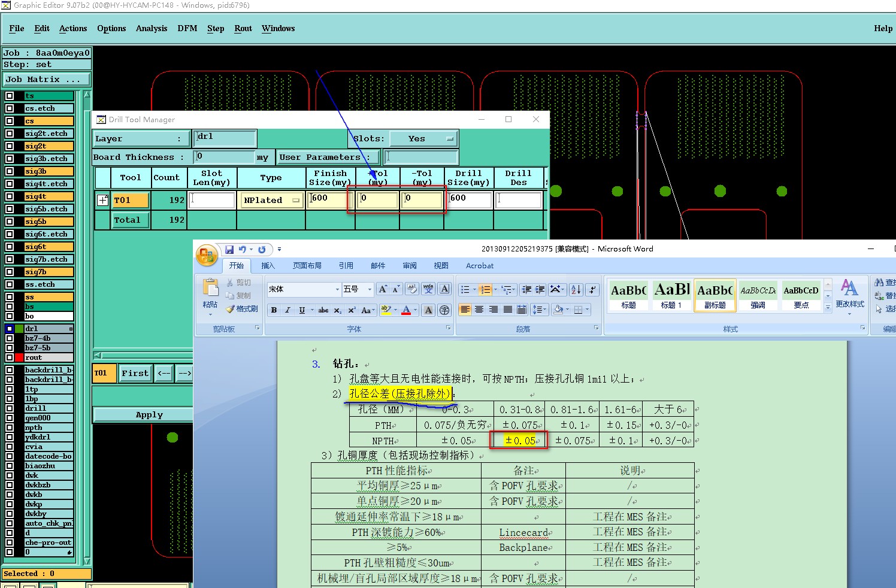Click the Sort A-Z icon
Viewport: 896px width, 588px height.
point(576,290)
